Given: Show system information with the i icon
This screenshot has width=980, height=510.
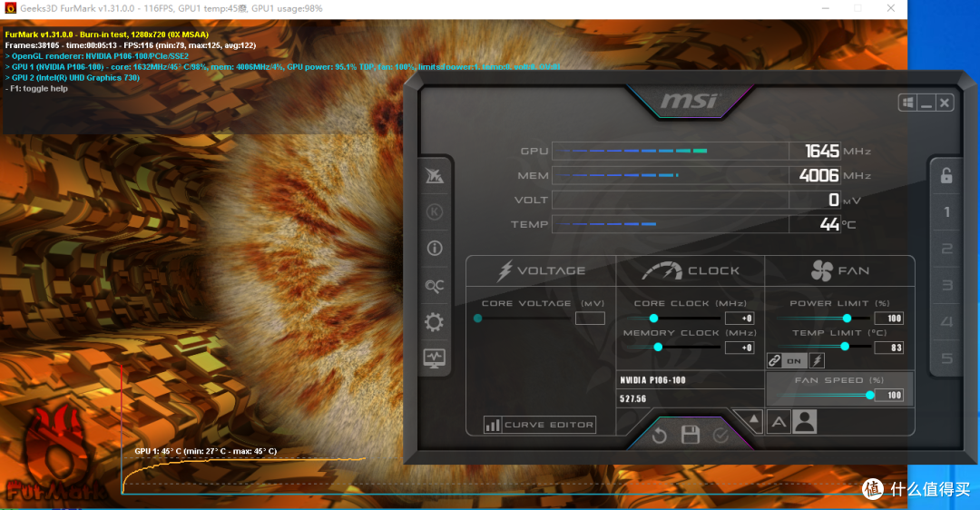Looking at the screenshot, I should 435,248.
